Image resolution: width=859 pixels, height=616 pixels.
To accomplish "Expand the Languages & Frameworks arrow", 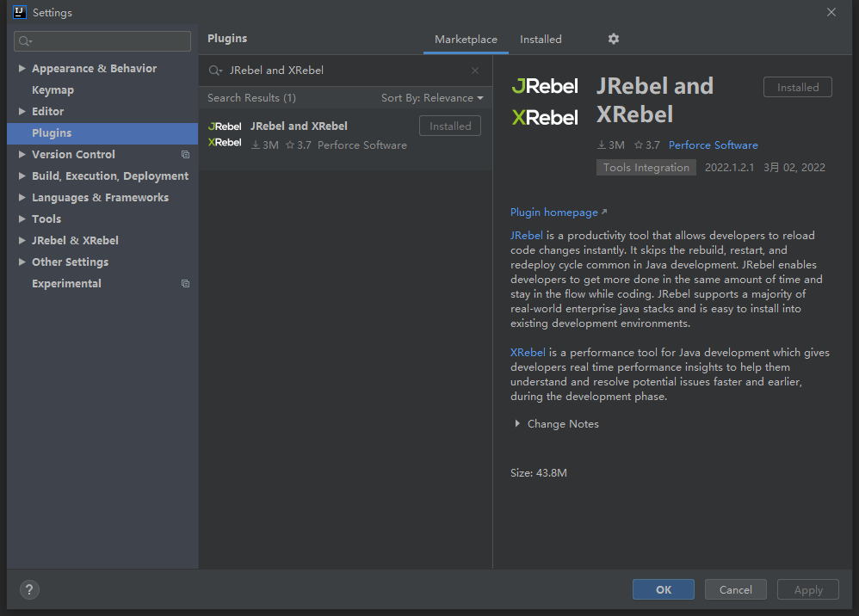I will [22, 197].
